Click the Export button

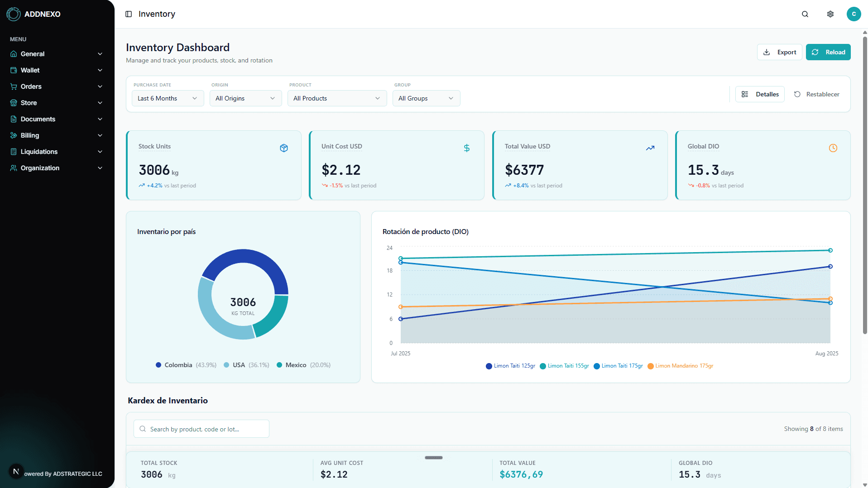click(779, 52)
